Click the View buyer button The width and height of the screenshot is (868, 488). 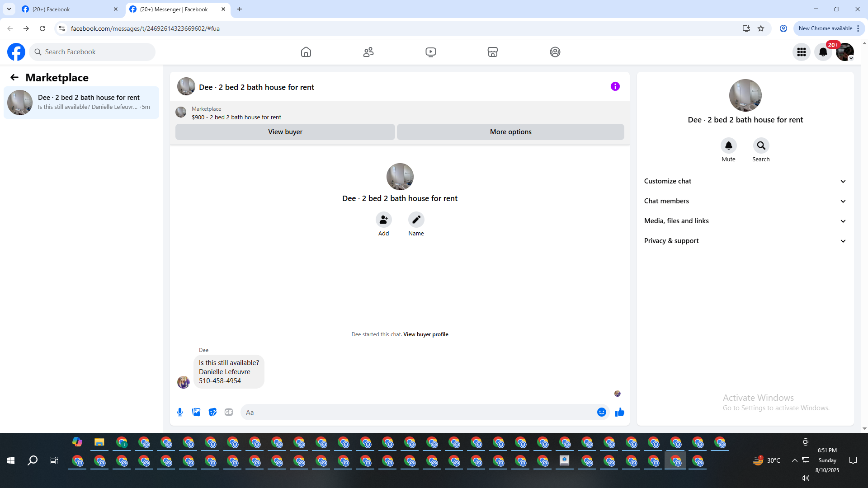[x=285, y=132]
